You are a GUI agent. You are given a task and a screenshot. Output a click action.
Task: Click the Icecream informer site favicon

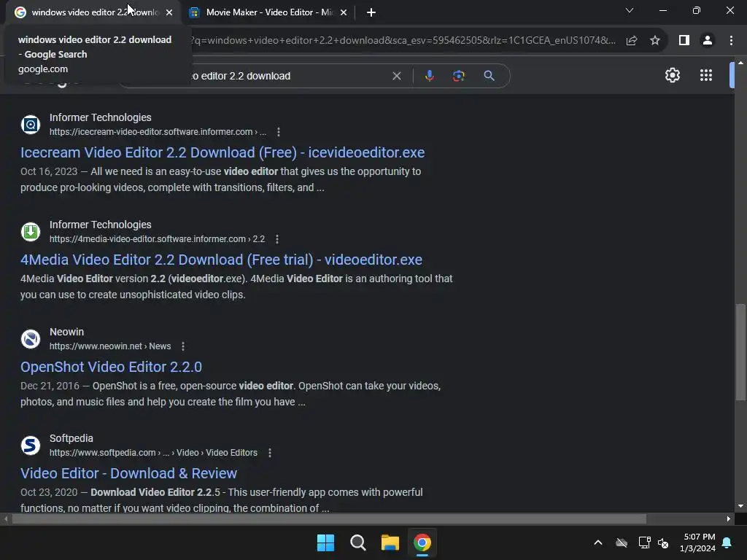[31, 125]
